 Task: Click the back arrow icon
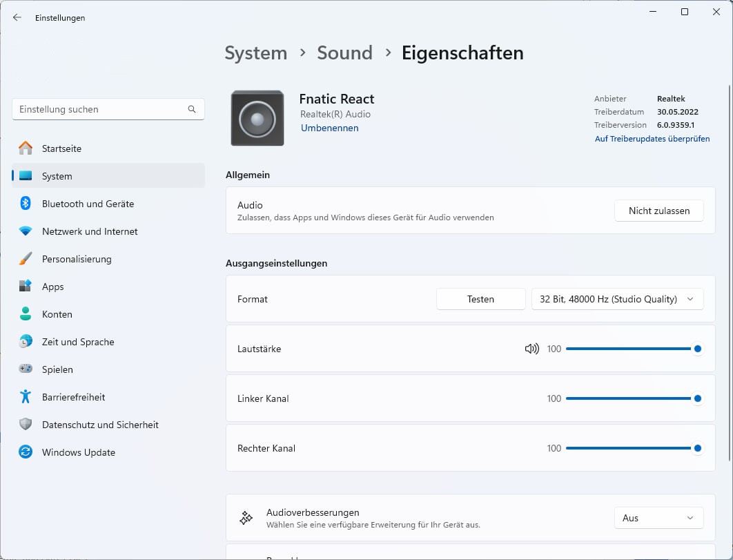pyautogui.click(x=17, y=18)
